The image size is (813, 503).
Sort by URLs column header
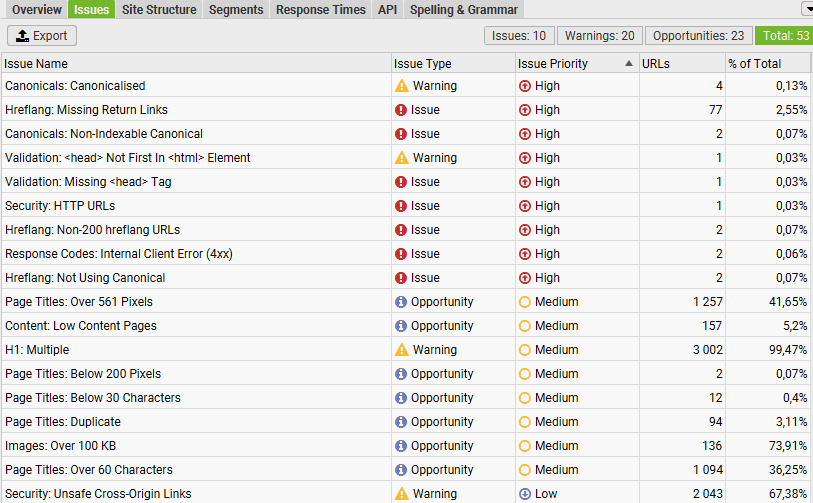682,64
